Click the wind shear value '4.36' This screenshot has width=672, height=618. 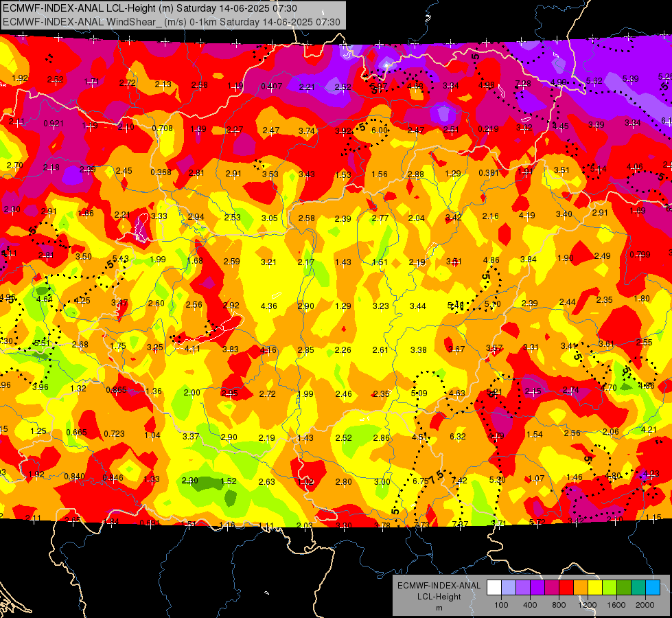click(268, 306)
